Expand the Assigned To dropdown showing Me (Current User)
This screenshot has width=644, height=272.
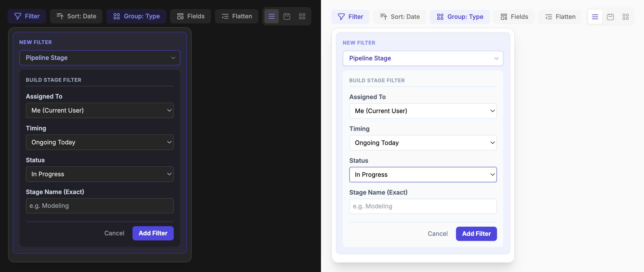coord(100,110)
